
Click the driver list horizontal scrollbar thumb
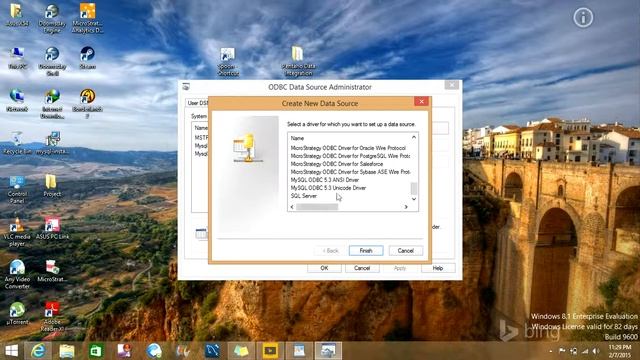point(317,207)
